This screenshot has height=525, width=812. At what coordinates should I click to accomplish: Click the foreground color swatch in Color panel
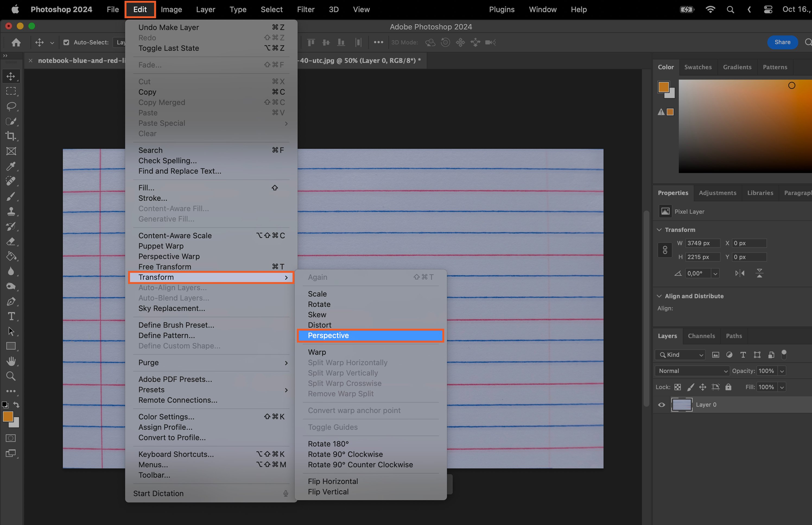663,87
